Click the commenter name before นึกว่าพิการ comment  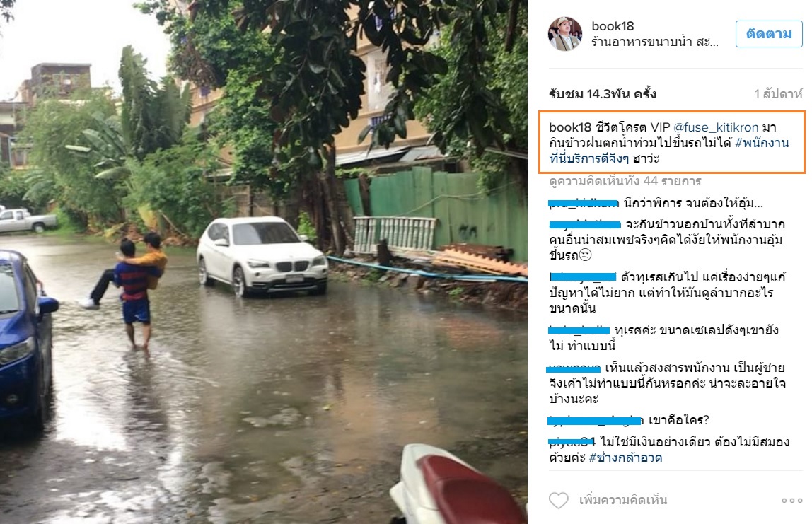tap(584, 203)
